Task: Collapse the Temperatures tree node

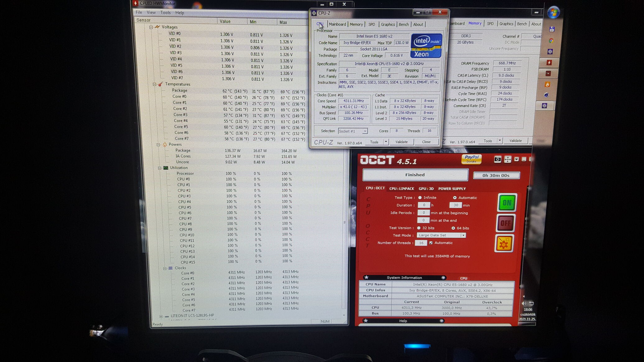Action: pos(154,84)
